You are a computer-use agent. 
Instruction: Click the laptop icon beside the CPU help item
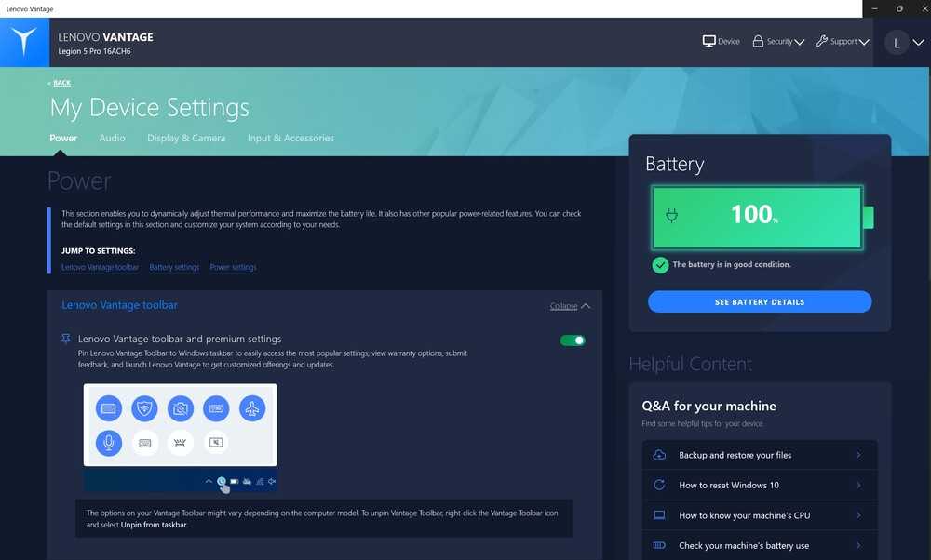tap(659, 515)
